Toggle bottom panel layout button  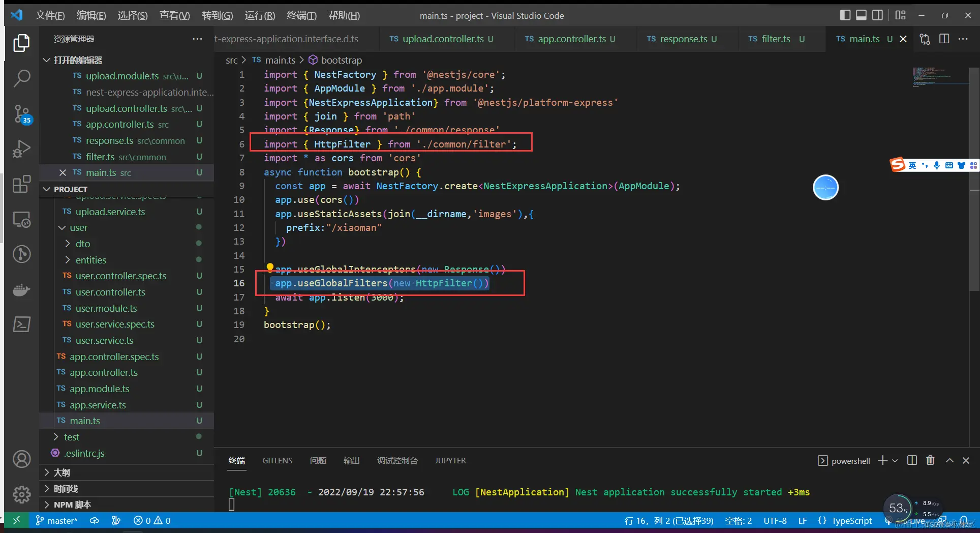coord(861,15)
